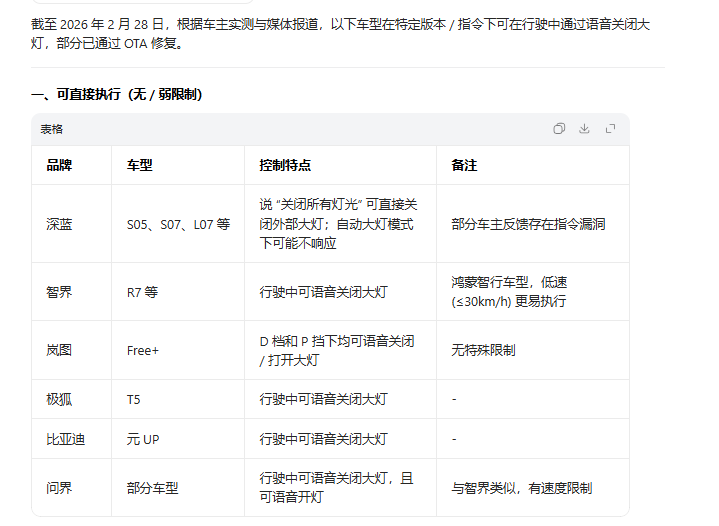Click the heading 一、可直接执行 (无 / 弱限制)
The image size is (719, 526).
[x=116, y=94]
